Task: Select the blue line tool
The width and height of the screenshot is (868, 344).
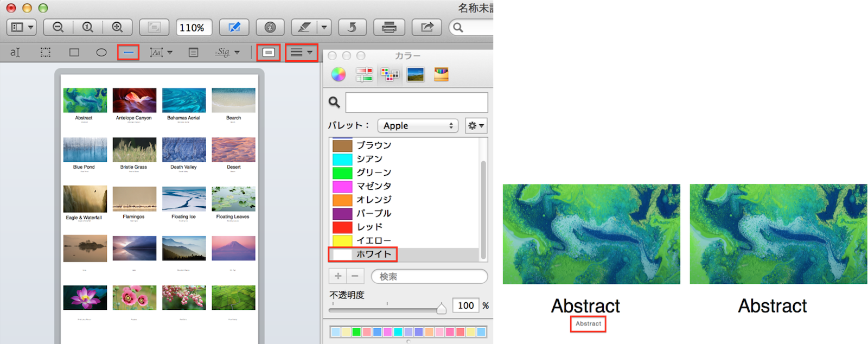Action: pyautogui.click(x=129, y=52)
